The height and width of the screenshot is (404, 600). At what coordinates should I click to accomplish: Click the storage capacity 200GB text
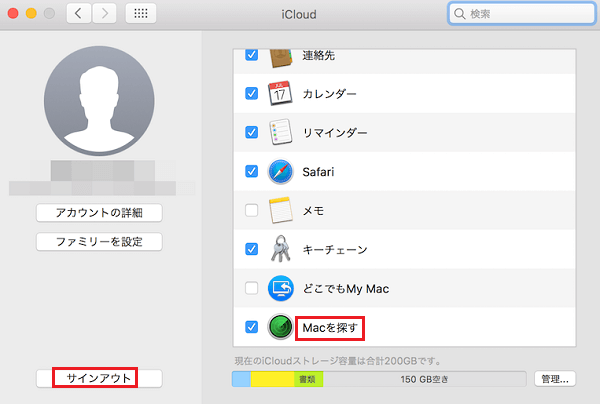337,361
